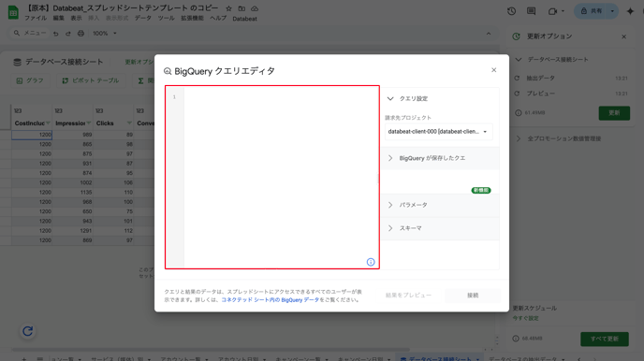
Task: Open the 請求先プロジェクト dropdown
Action: pyautogui.click(x=438, y=132)
